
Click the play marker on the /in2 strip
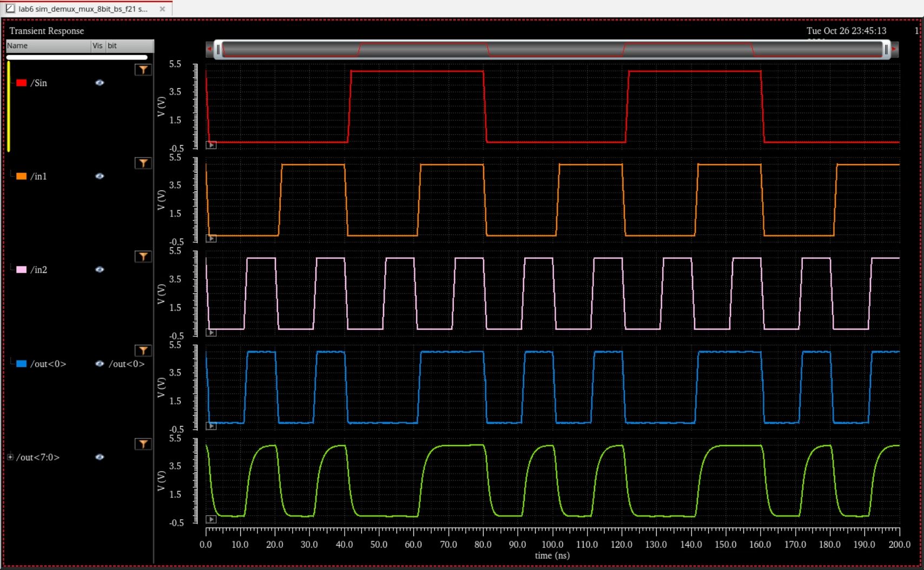click(x=212, y=332)
